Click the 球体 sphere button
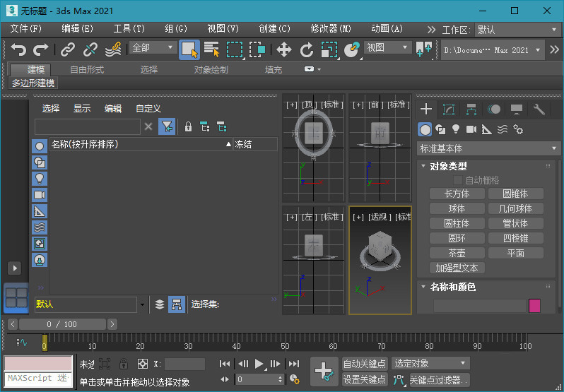This screenshot has height=392, width=564. (457, 208)
